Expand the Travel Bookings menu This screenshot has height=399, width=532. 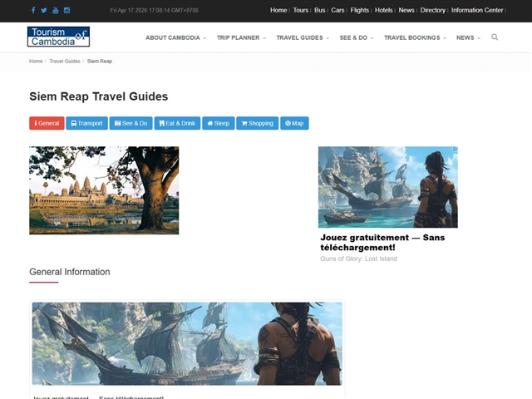(415, 37)
